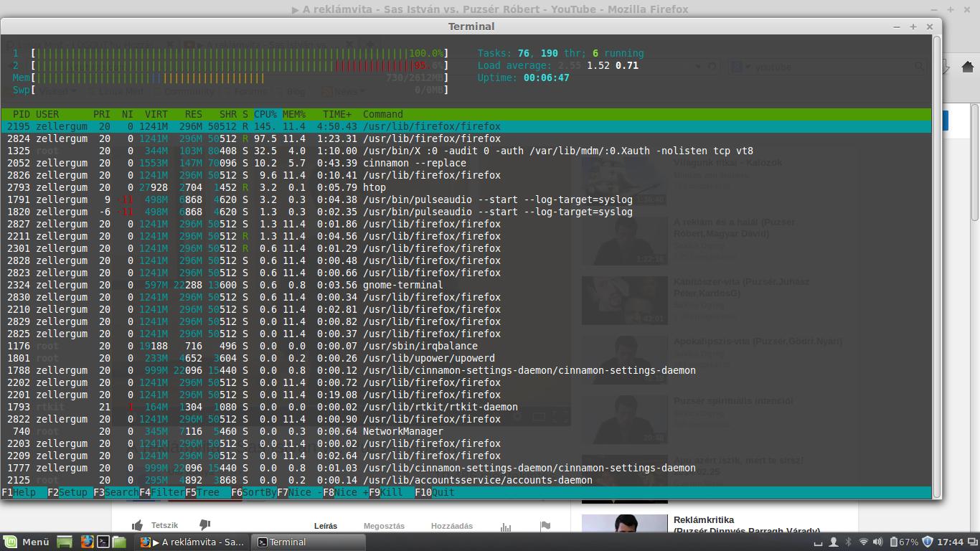Launch Firefox from the panel launcher
Image resolution: width=980 pixels, height=551 pixels.
click(x=87, y=542)
